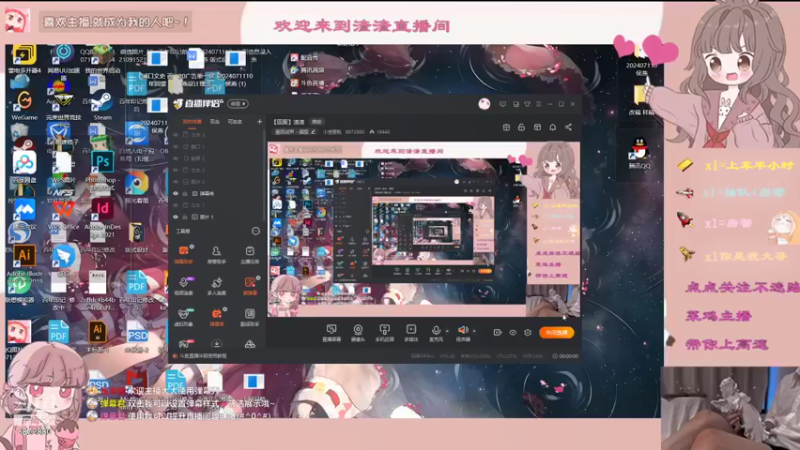This screenshot has width=800, height=450.
Task: Click the user avatar in 直播伴侣 title bar
Action: click(484, 104)
